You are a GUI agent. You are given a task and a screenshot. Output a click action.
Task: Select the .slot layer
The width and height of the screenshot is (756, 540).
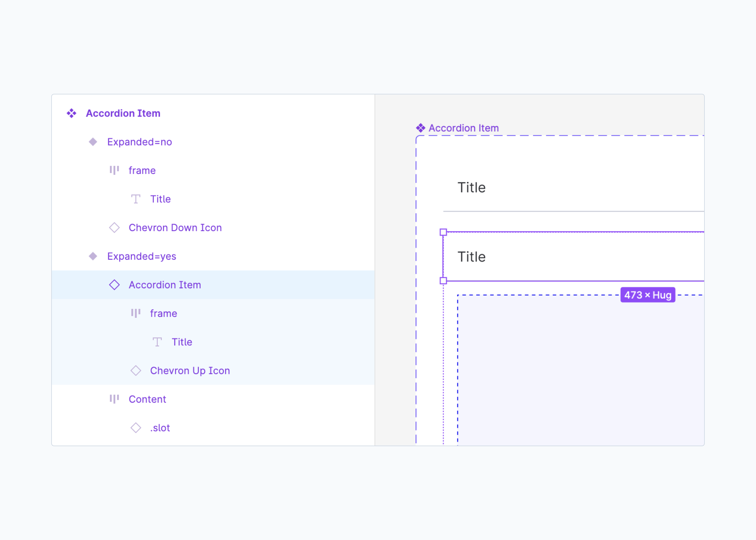(x=160, y=428)
